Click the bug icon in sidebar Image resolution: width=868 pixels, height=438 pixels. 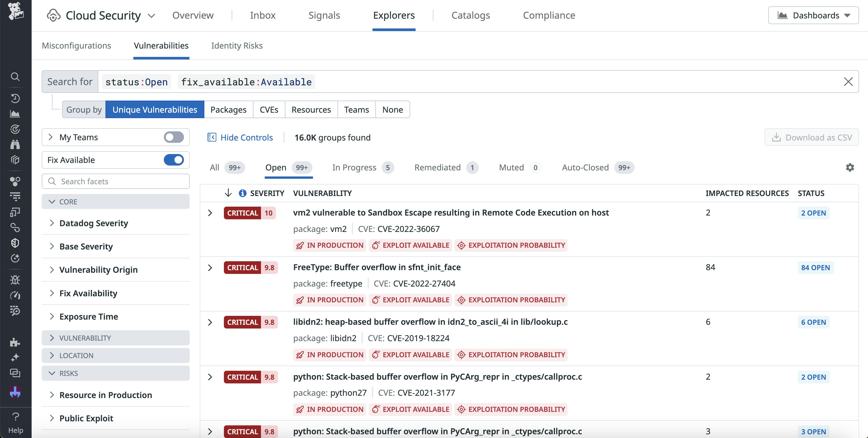(15, 280)
